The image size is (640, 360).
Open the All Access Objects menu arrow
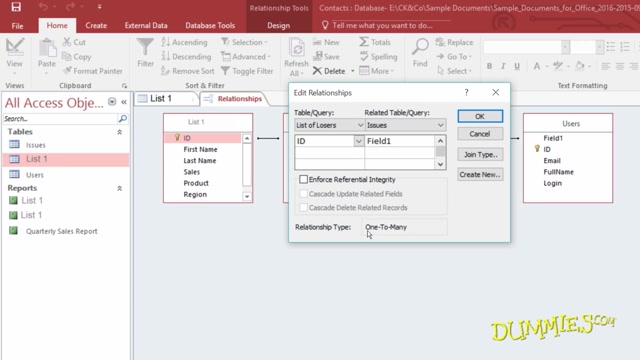pyautogui.click(x=112, y=102)
